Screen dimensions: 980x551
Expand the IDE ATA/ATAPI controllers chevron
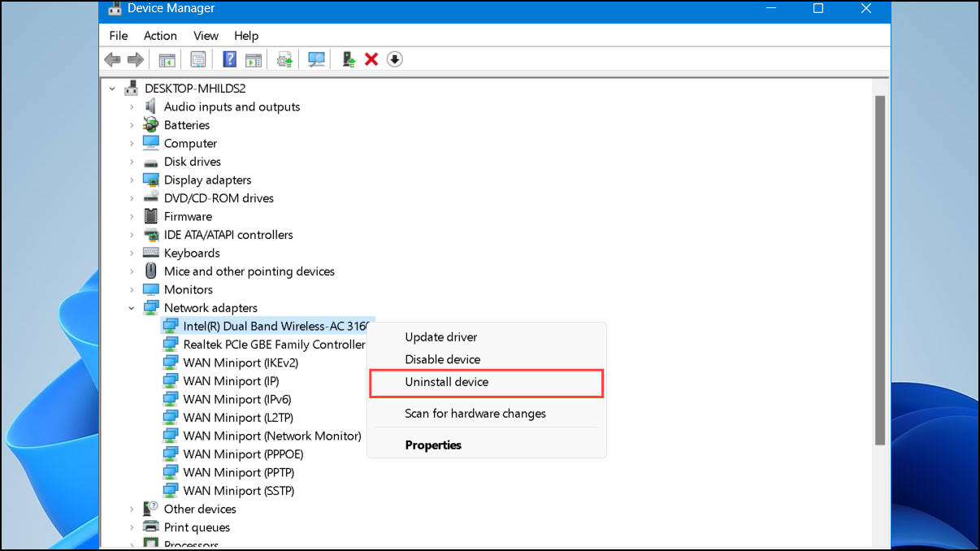tap(132, 235)
